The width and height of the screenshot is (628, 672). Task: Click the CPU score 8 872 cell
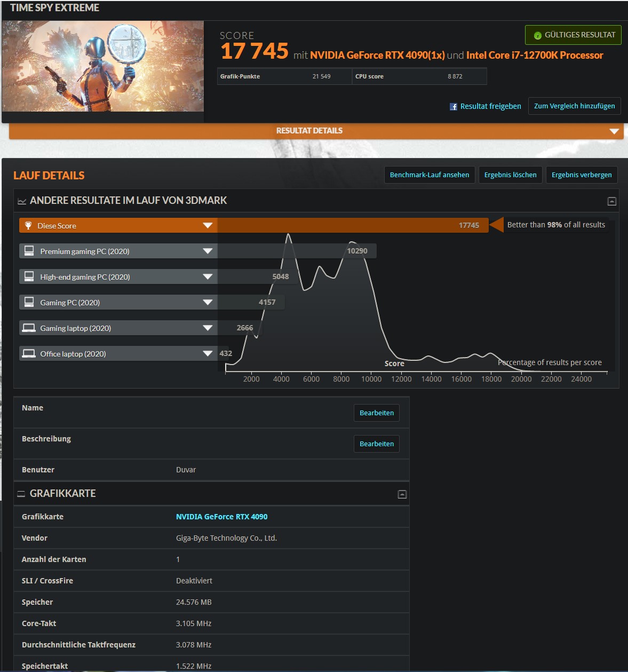(x=419, y=76)
